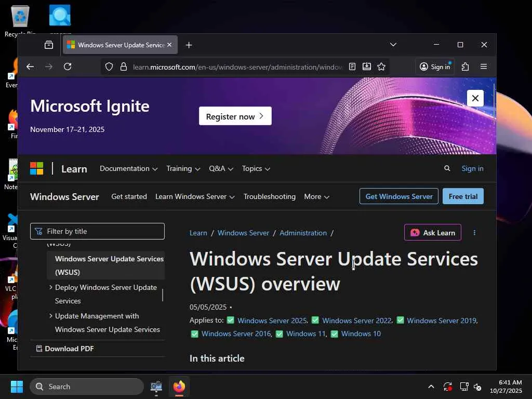Open the taskbar clock and date
This screenshot has width=532, height=399.
click(x=507, y=387)
